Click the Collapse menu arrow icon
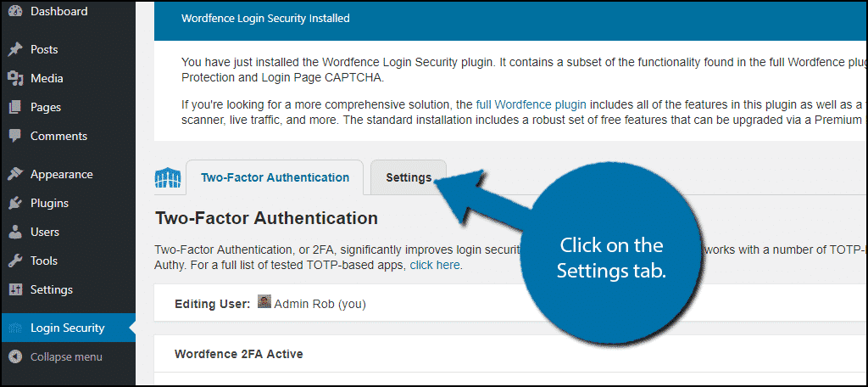Screen dimensions: 868x387 (15, 356)
